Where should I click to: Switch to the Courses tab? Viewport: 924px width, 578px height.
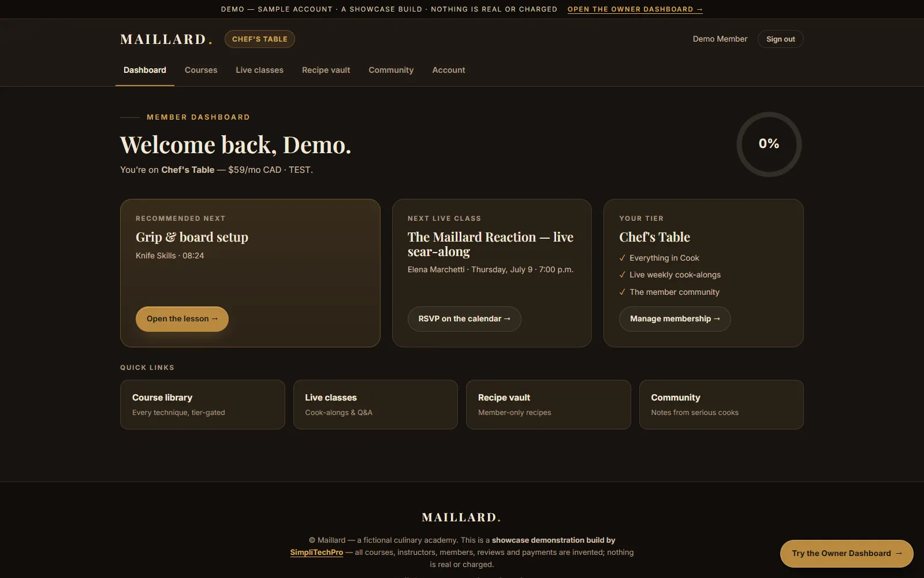click(201, 70)
